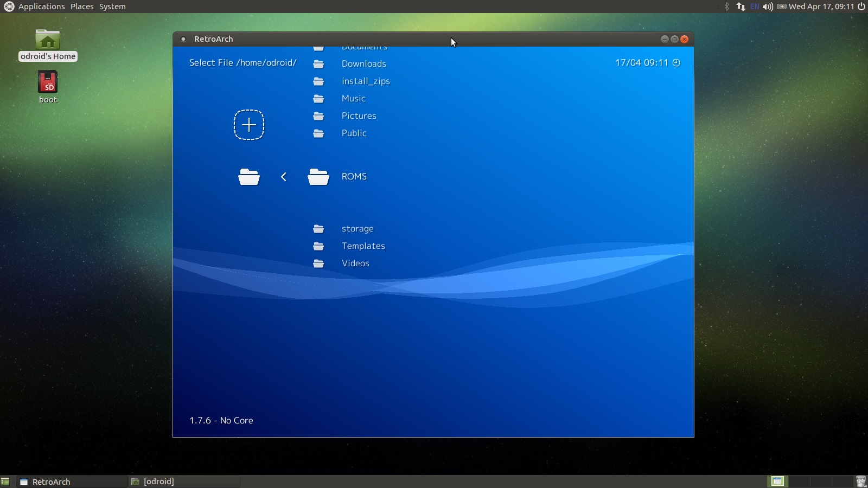
Task: Select the Templates folder entry
Action: tap(363, 246)
